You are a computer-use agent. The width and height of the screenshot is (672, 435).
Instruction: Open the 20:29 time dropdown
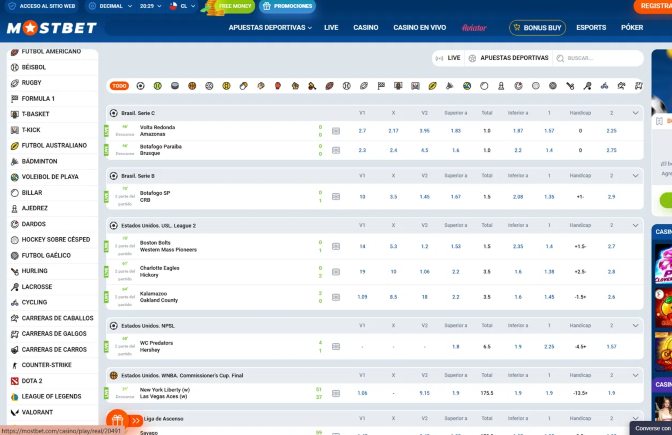(150, 6)
